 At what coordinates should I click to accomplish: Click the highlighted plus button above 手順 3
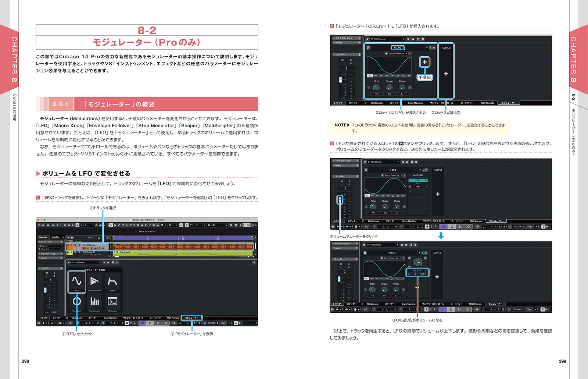424,62
